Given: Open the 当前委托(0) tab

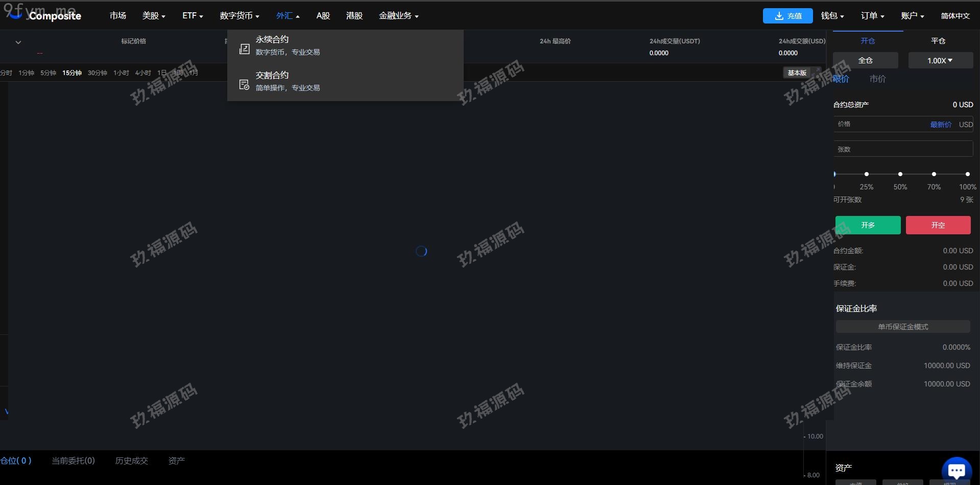Looking at the screenshot, I should (73, 460).
